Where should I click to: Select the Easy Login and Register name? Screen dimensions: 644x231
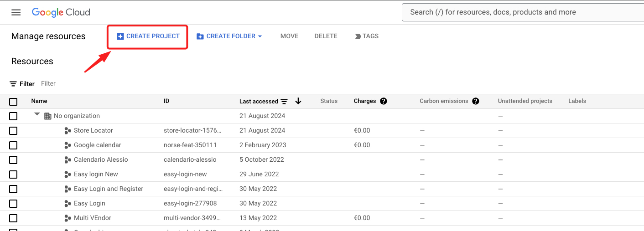109,189
